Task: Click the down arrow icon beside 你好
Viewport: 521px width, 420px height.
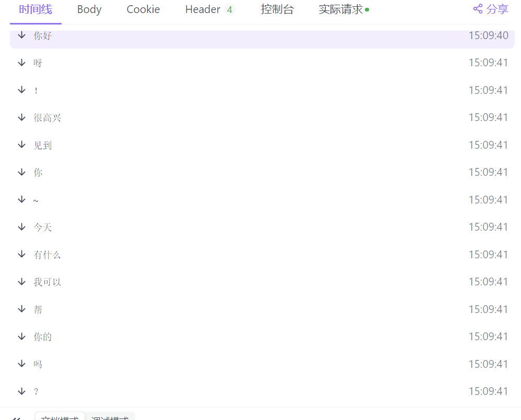Action: [21, 35]
